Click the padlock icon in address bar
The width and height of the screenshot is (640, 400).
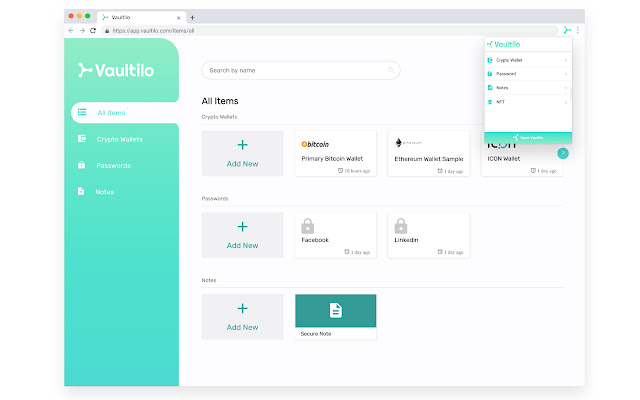click(107, 31)
